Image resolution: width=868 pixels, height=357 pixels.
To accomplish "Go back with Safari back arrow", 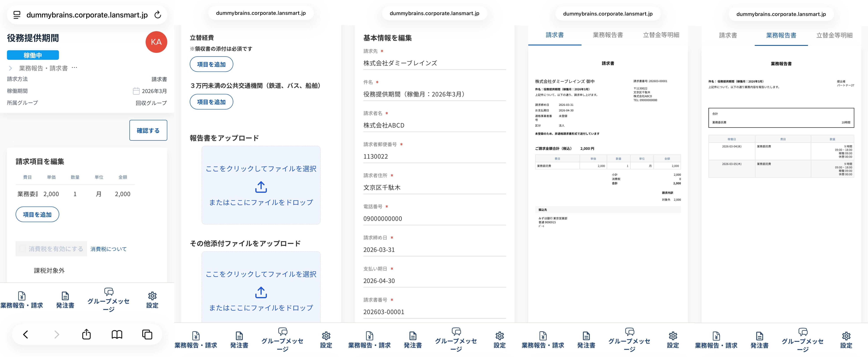I will coord(26,334).
